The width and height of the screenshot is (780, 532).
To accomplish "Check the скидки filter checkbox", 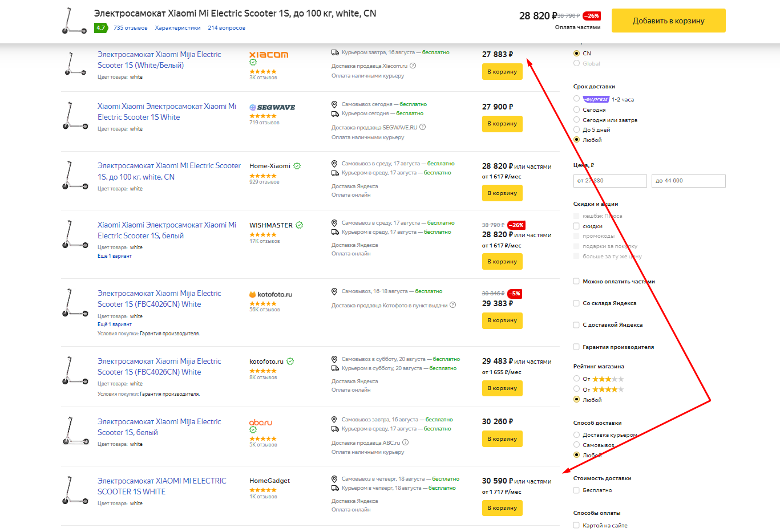I will [576, 226].
